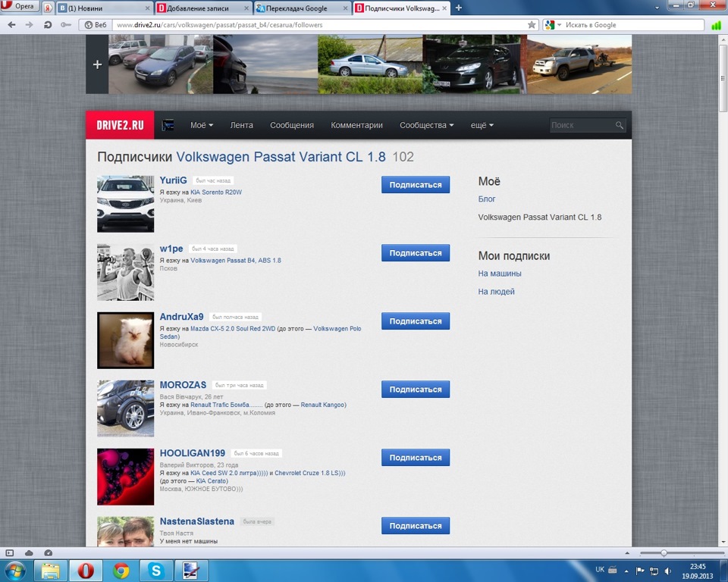Open the 'Volkswagen Passat B4, ABS 1.8' link
Image resolution: width=728 pixels, height=582 pixels.
click(x=235, y=261)
